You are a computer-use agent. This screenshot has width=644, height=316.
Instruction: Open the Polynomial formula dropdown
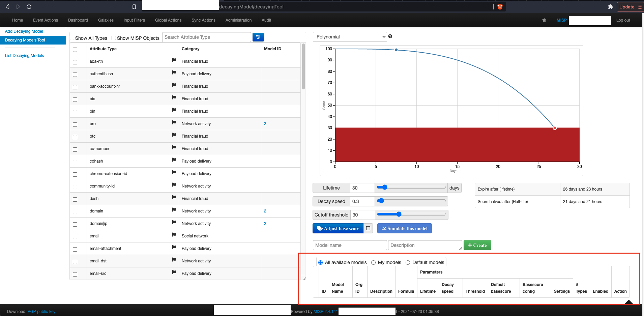tap(350, 37)
